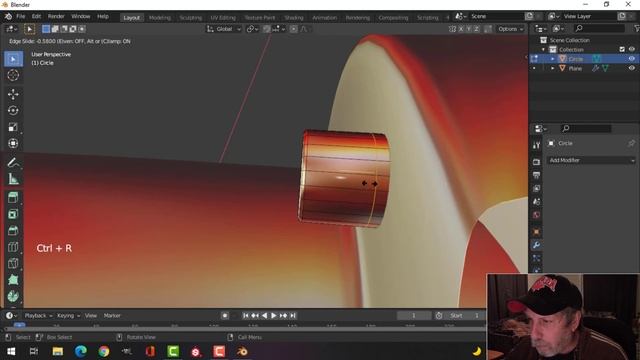The image size is (640, 360).
Task: Open the Options dropdown in viewport header
Action: click(510, 29)
